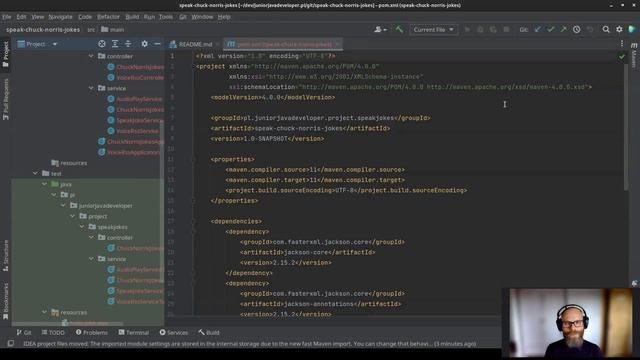Open user account icon dropdown in toolbar
Screen dimensions: 640x360
click(x=380, y=29)
